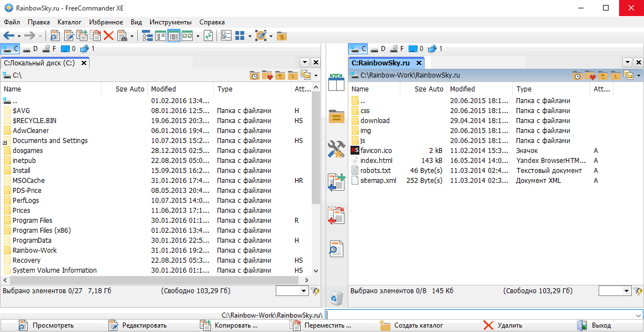
Task: Click the orange S folder icon
Action: tap(282, 35)
